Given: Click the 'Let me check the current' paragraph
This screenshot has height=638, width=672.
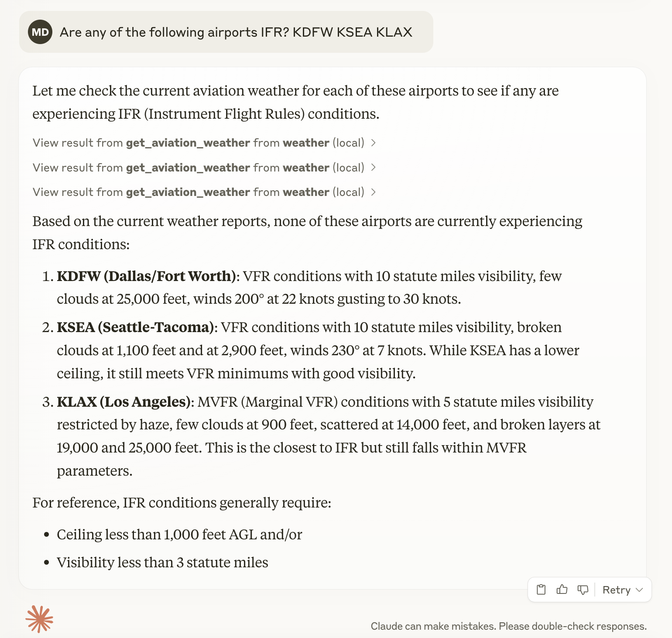Looking at the screenshot, I should point(295,102).
